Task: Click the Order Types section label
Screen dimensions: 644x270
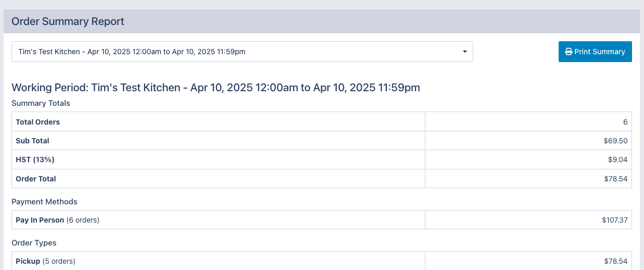Action: (x=34, y=243)
